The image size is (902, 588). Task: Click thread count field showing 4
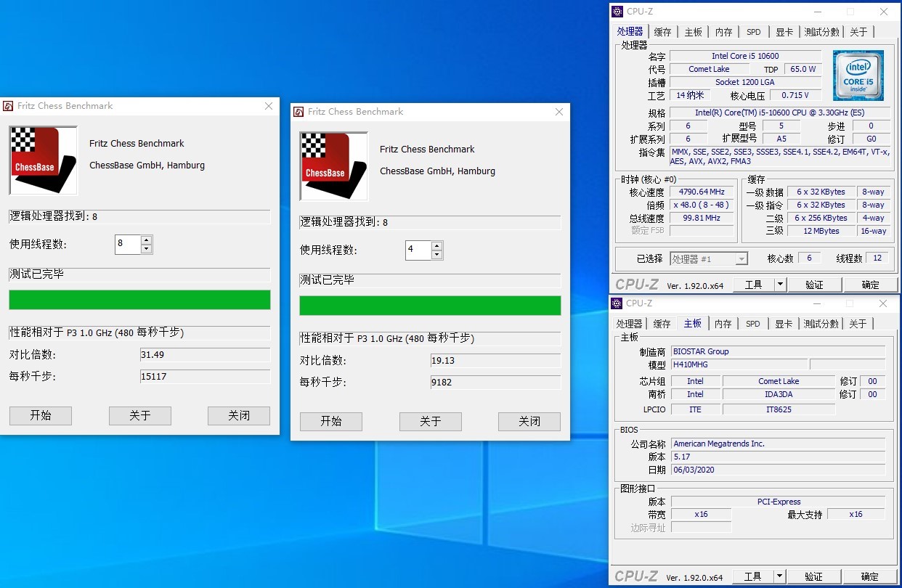coord(418,250)
